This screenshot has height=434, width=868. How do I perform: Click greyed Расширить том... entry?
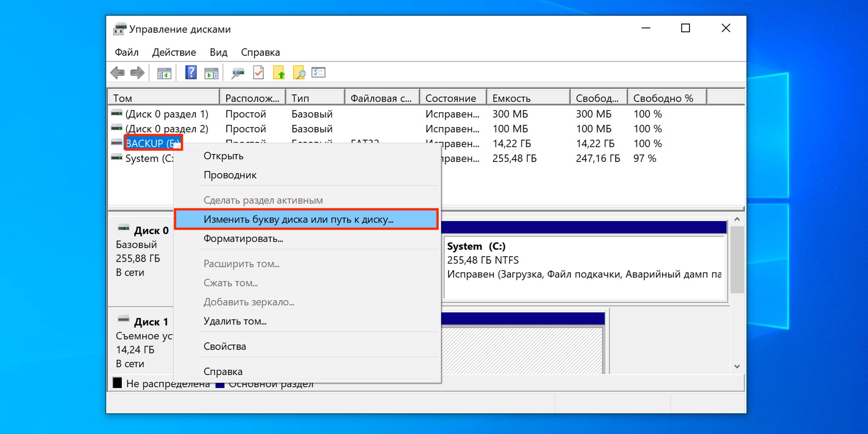tap(307, 264)
